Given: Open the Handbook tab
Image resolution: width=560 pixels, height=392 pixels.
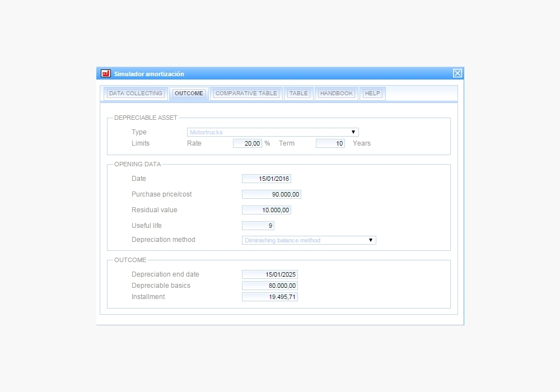Looking at the screenshot, I should pos(337,94).
